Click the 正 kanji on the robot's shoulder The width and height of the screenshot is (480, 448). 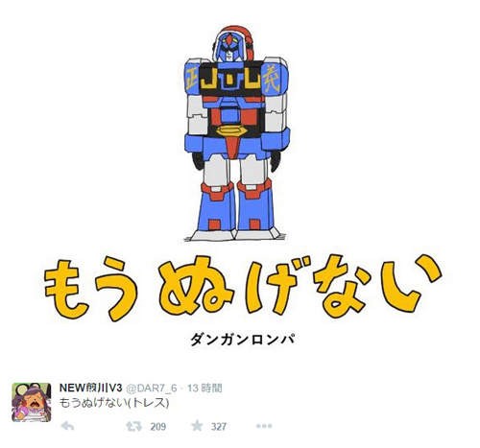point(192,79)
